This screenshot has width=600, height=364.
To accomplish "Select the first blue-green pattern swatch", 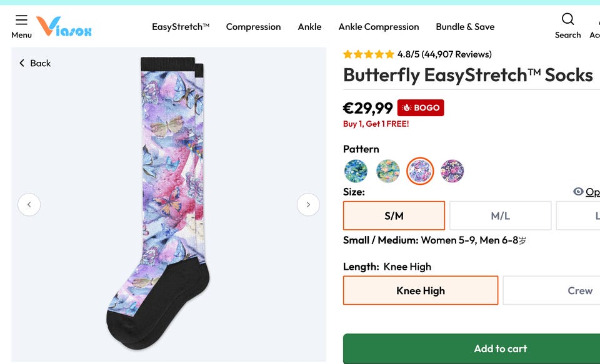I will 356,170.
